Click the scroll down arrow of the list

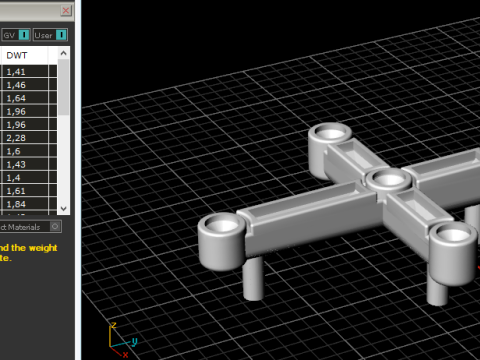[64, 209]
